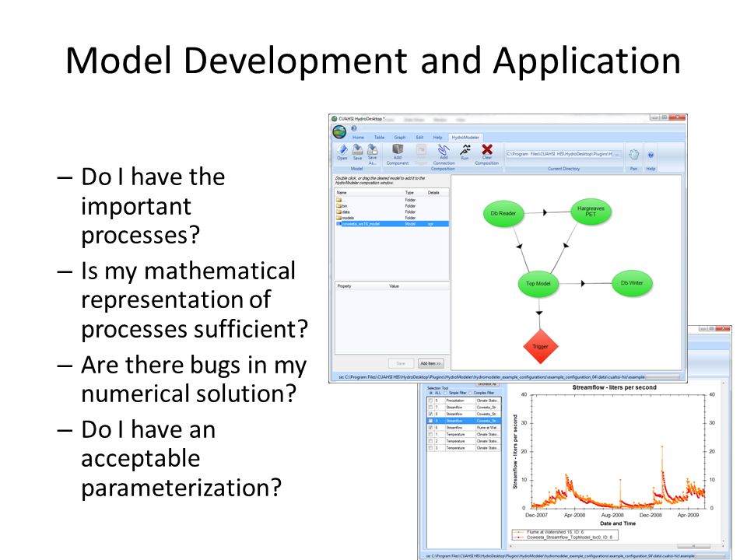Image resolution: width=747 pixels, height=560 pixels.
Task: Check series 1 Temperature checkbox
Action: [430, 434]
